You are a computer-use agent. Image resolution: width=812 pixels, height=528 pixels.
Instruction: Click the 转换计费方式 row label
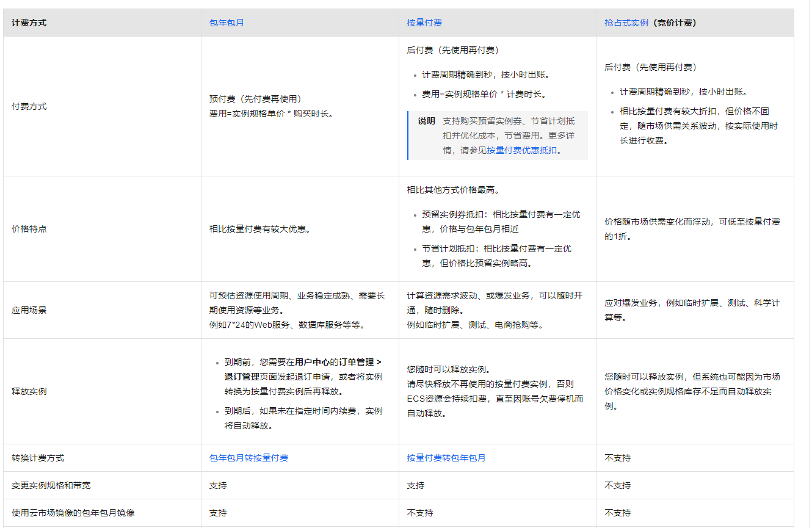38,458
